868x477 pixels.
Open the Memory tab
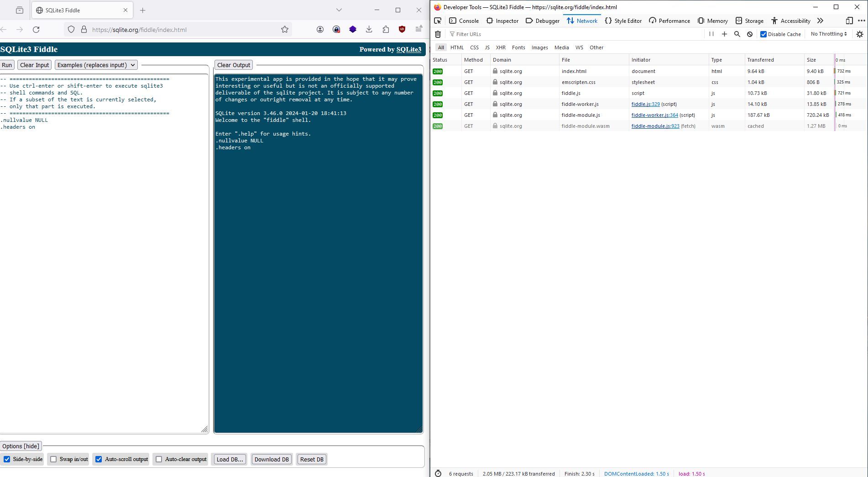coord(712,21)
